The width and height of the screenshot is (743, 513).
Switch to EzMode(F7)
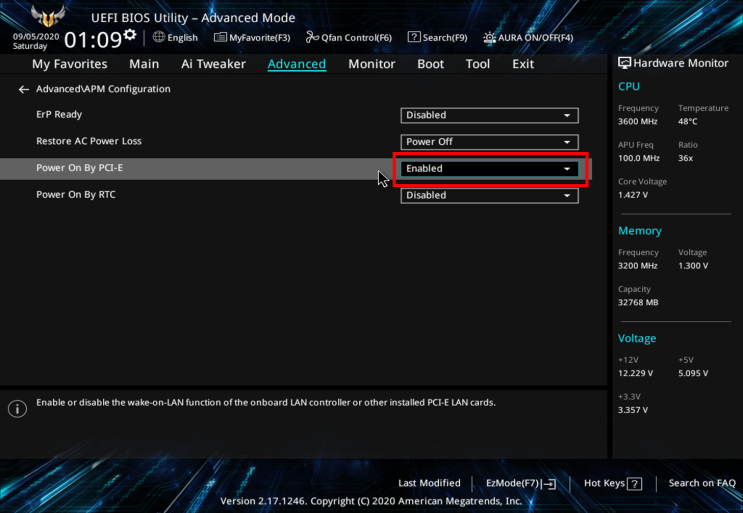click(x=521, y=483)
